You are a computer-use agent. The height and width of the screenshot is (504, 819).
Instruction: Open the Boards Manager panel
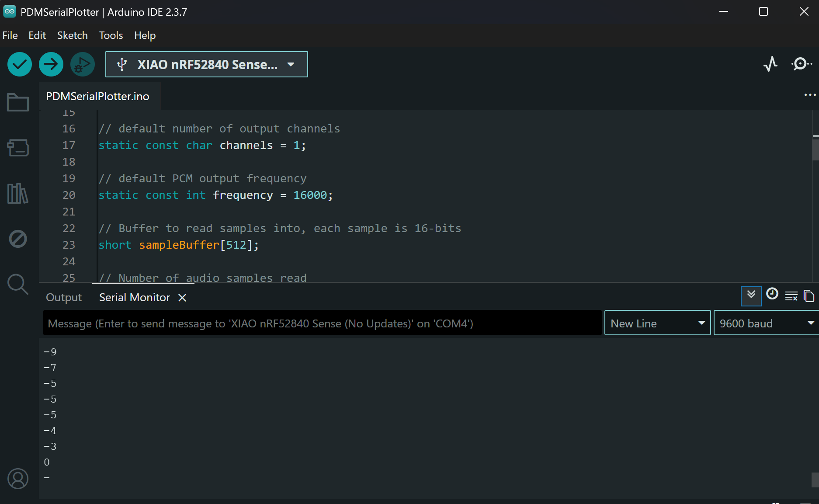pyautogui.click(x=18, y=148)
